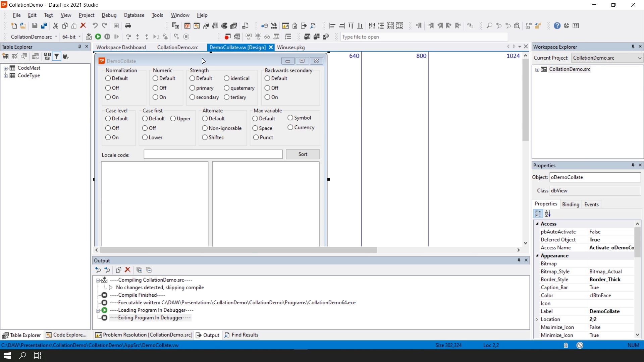Click the Compile project icon
The width and height of the screenshot is (644, 362).
tap(89, 37)
